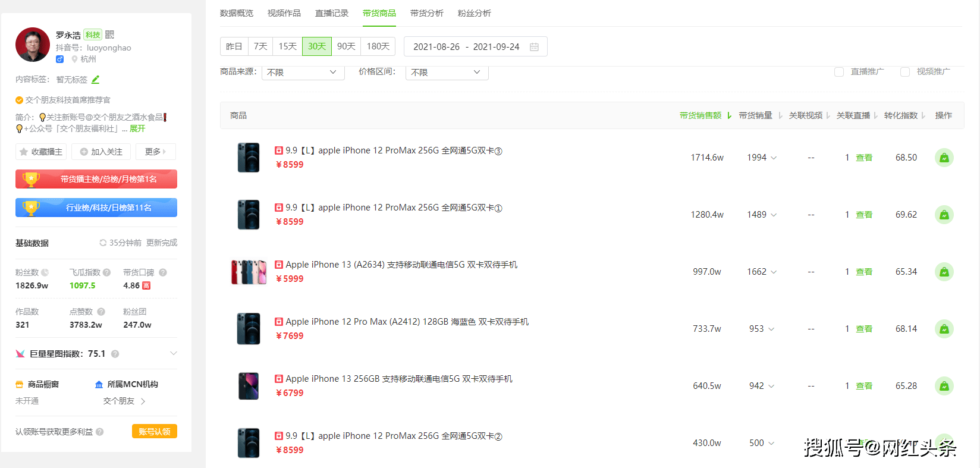Image resolution: width=980 pixels, height=468 pixels.
Task: Click the blue gender icon under 抖音号
Action: click(59, 59)
